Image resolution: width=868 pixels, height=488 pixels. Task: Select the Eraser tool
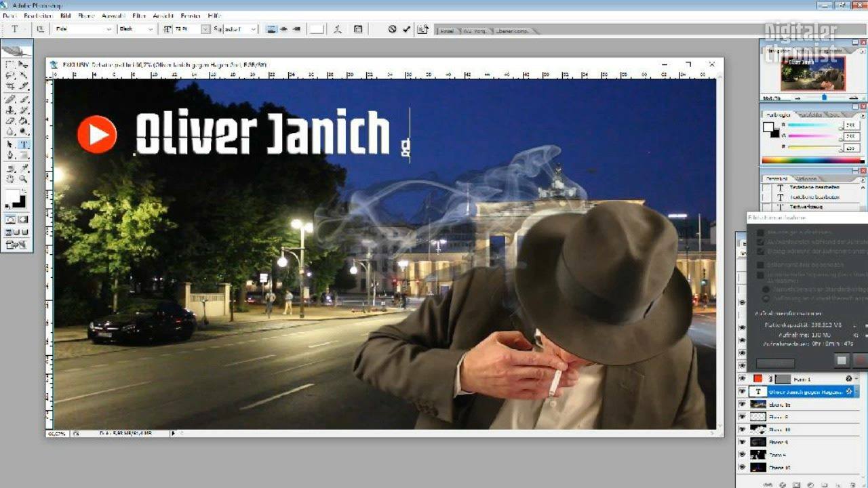tap(10, 121)
